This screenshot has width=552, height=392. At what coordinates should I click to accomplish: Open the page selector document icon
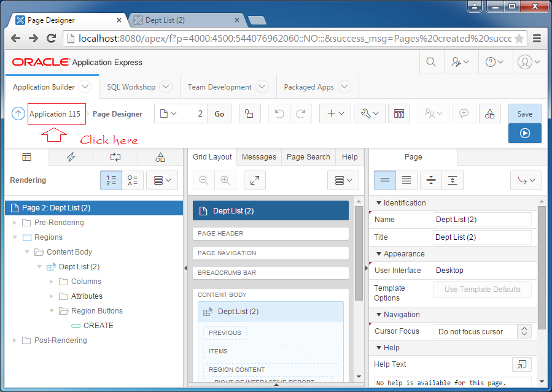point(168,113)
